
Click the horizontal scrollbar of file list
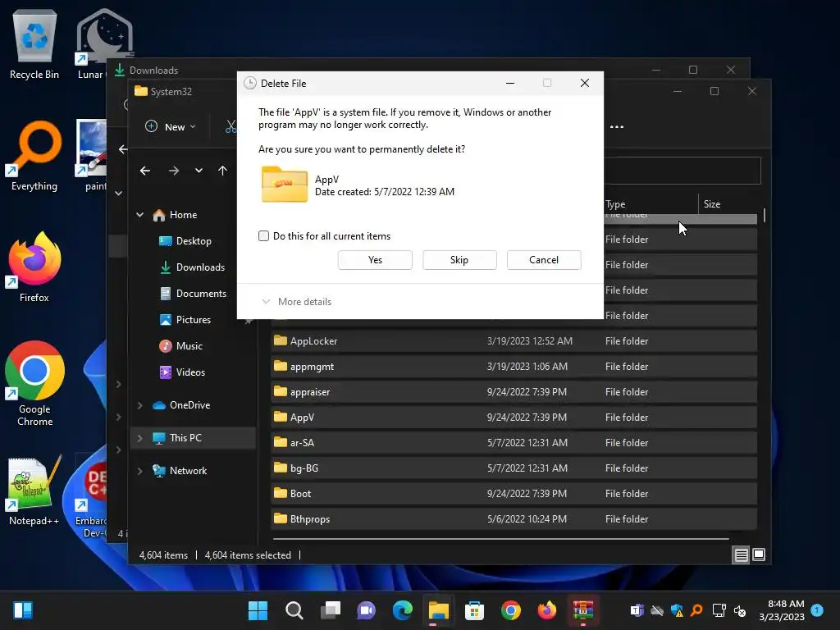pyautogui.click(x=501, y=538)
